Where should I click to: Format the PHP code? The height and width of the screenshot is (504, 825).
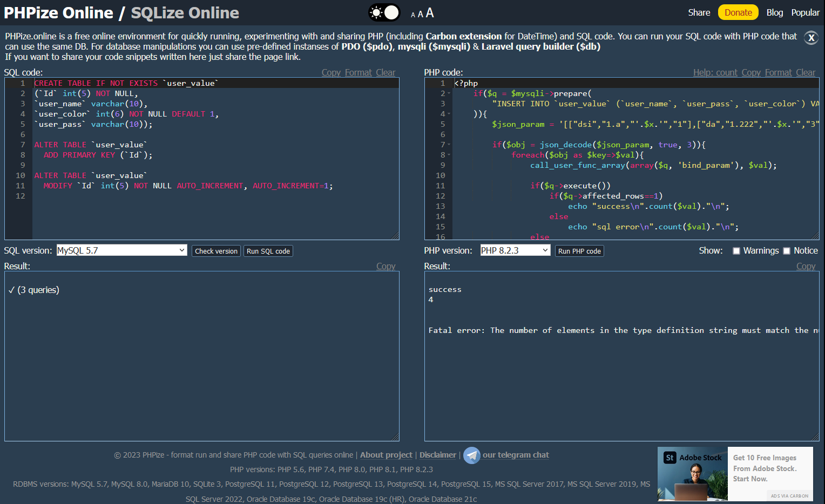(779, 72)
